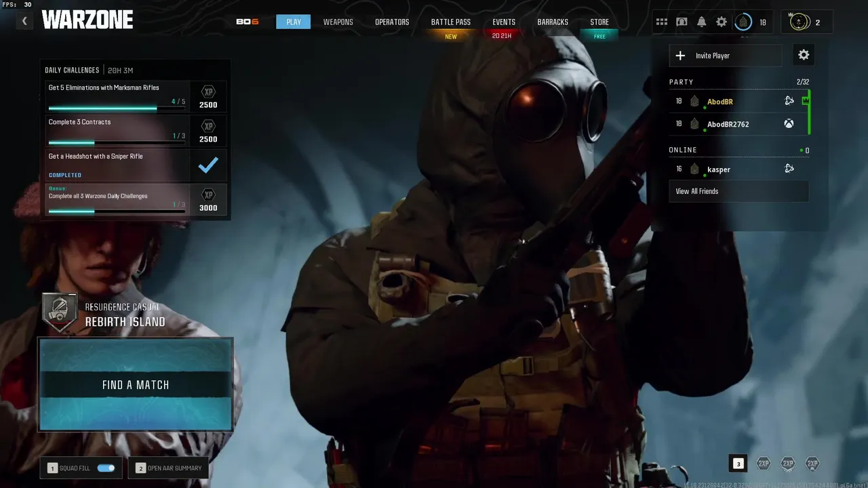Click the XP 2500 reward for Marksman Rifles challenge
The height and width of the screenshot is (488, 868).
tap(208, 96)
